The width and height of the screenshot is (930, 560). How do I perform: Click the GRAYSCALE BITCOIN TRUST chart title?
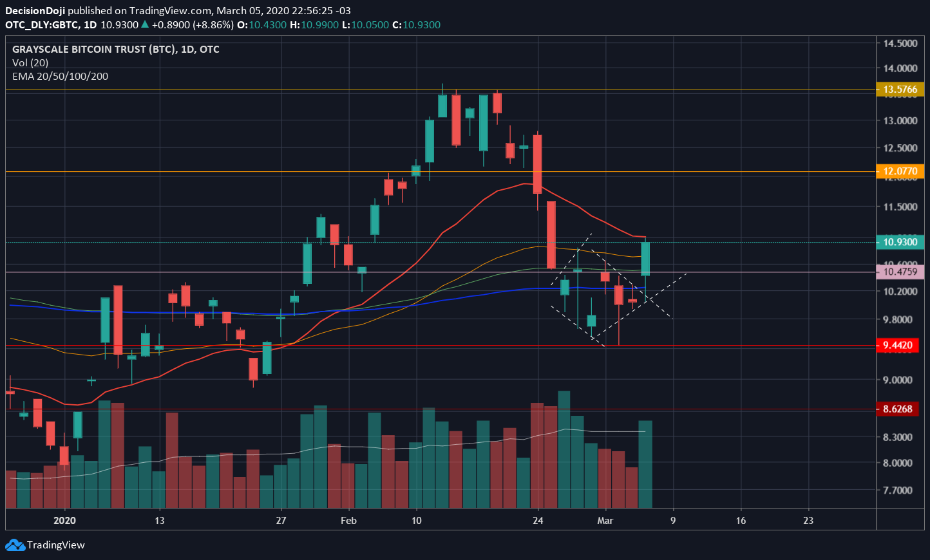116,49
